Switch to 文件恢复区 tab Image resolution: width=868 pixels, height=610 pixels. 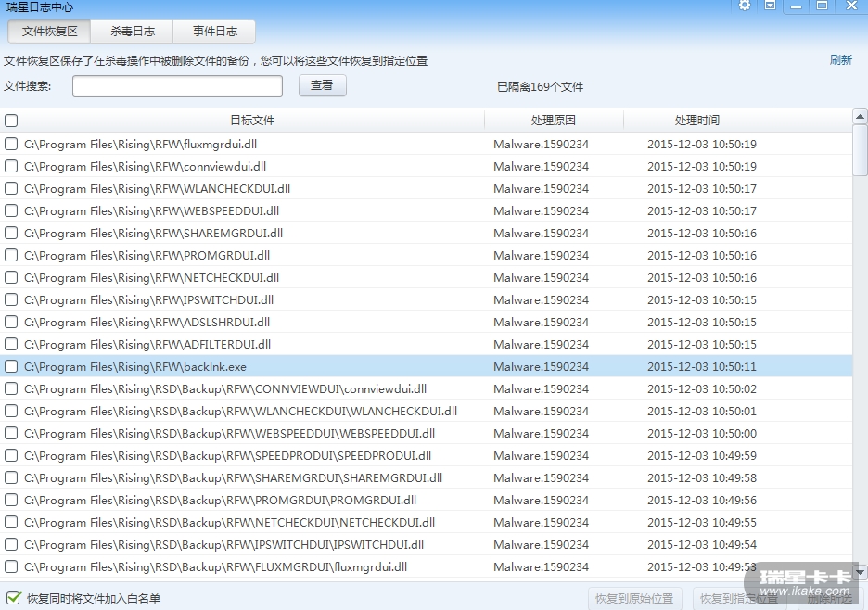[x=50, y=32]
